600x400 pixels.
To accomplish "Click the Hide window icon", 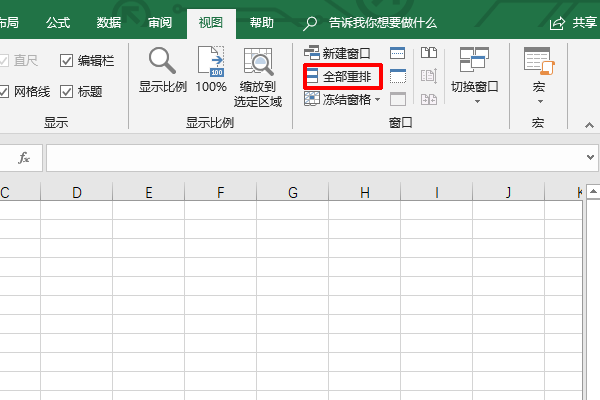I will click(x=398, y=76).
